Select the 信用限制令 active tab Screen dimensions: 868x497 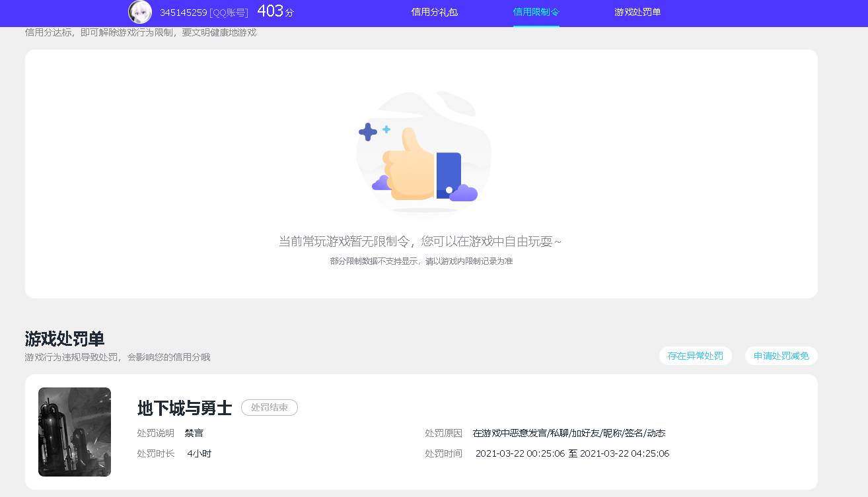[x=536, y=13]
